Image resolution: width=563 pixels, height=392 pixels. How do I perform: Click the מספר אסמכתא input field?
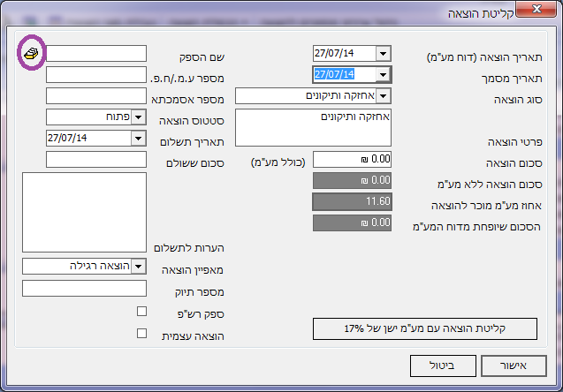pos(96,95)
